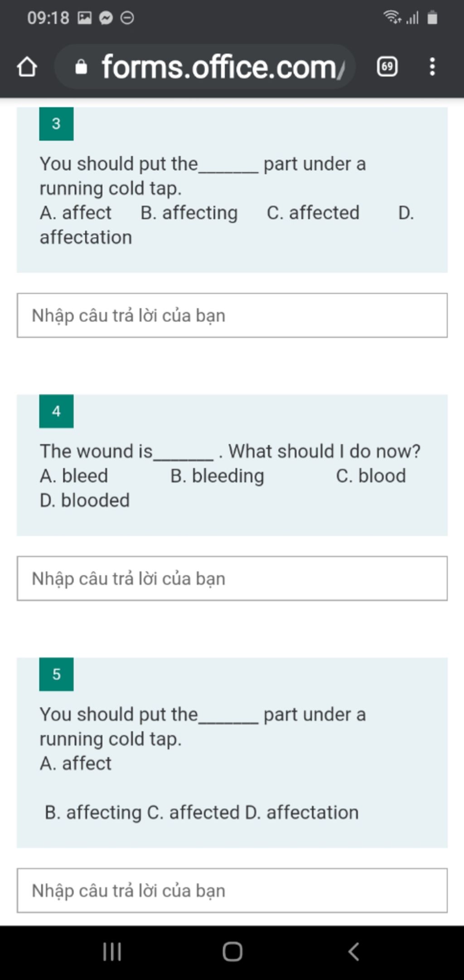Tap the wound question text in question 4
Viewport: 464px width, 980px height.
[x=230, y=451]
